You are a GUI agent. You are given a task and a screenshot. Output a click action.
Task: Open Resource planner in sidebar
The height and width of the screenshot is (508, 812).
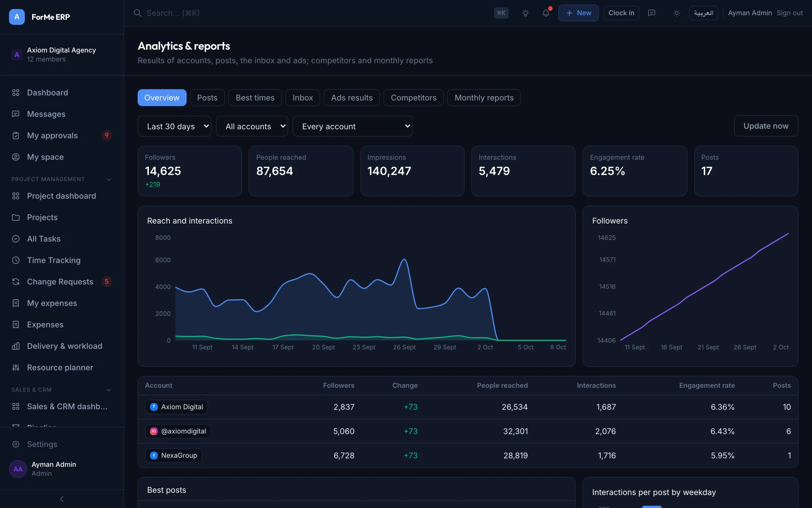[x=62, y=367]
